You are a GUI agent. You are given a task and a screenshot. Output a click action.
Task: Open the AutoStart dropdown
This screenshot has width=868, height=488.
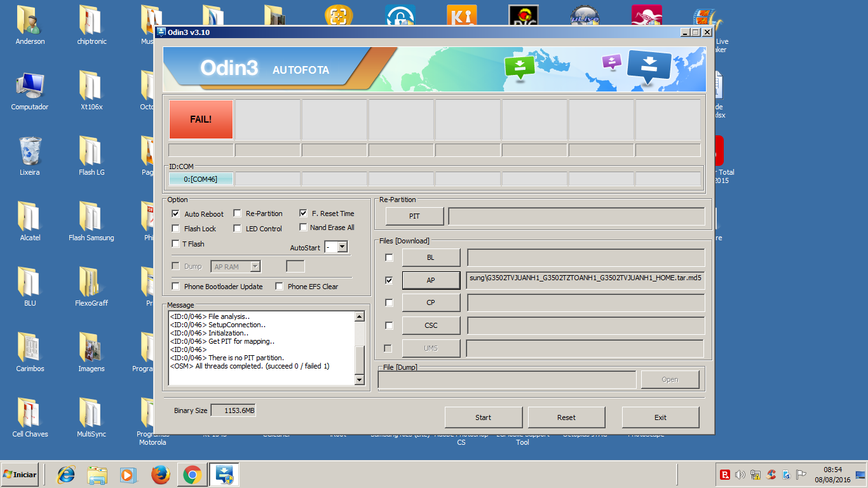pos(342,247)
